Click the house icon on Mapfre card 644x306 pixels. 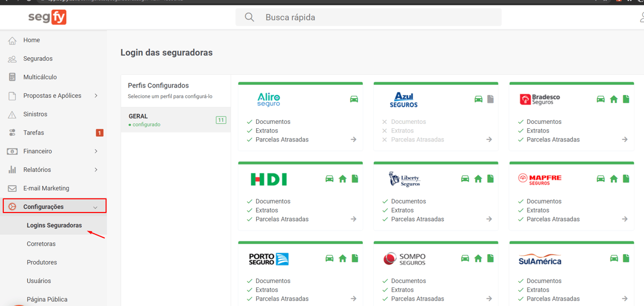tap(614, 179)
